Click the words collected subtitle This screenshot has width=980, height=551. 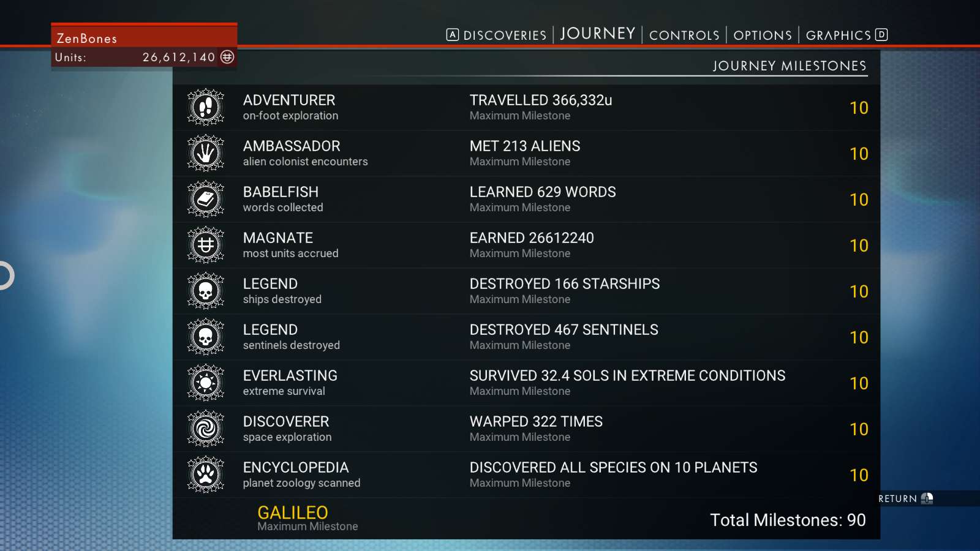pyautogui.click(x=283, y=208)
